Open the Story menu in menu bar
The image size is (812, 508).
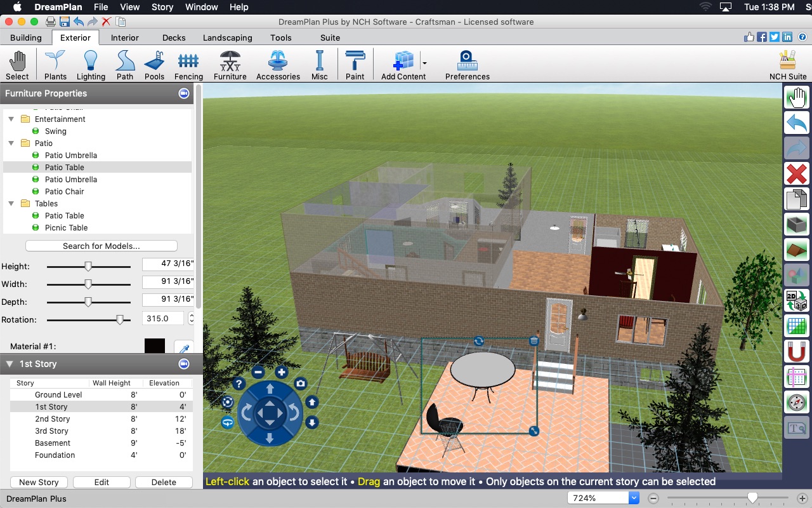click(x=162, y=7)
